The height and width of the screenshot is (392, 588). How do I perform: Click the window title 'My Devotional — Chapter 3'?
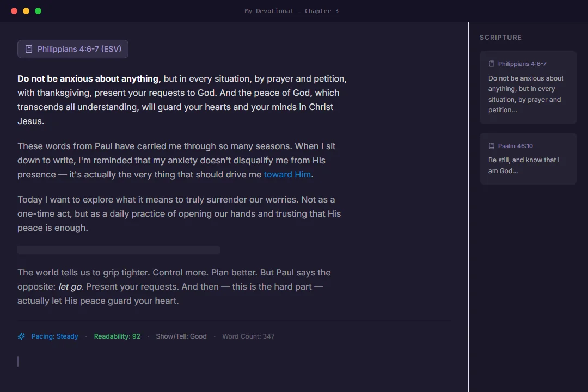pos(291,11)
